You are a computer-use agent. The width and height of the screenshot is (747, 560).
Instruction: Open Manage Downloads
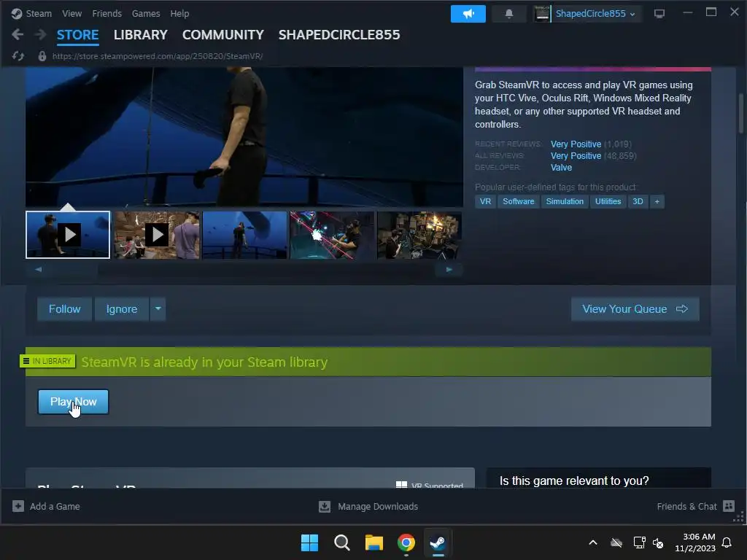point(378,507)
